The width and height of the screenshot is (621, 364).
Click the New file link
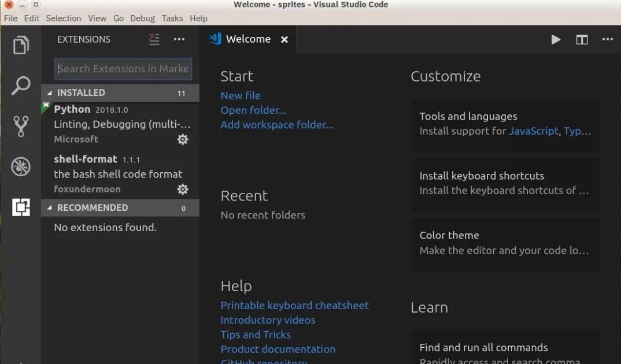point(241,95)
